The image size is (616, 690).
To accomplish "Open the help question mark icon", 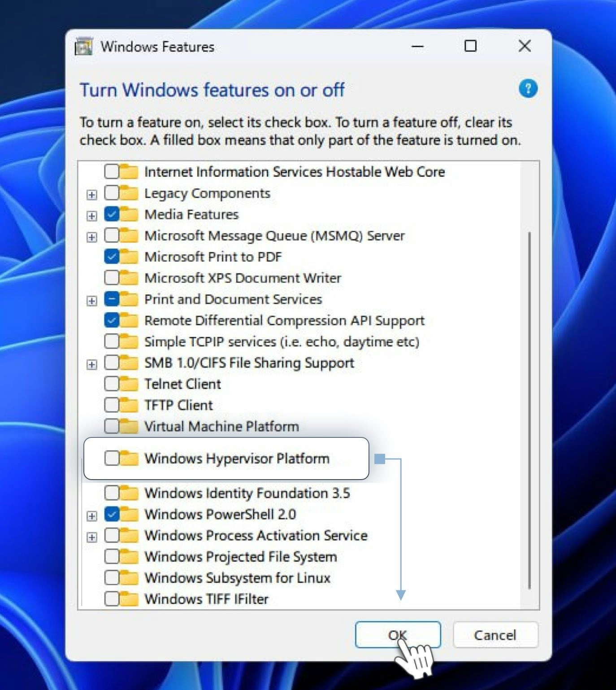I will tap(528, 88).
